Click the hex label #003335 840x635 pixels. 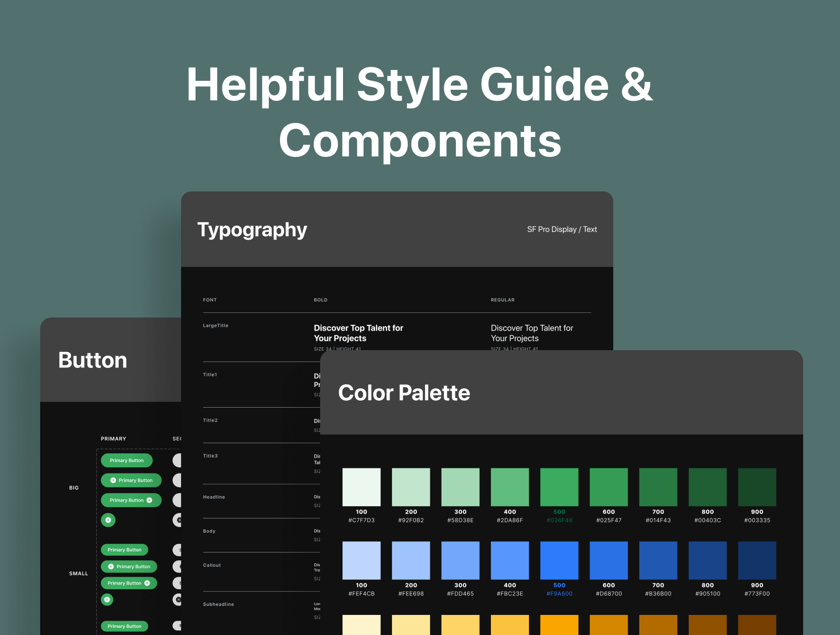point(757,520)
